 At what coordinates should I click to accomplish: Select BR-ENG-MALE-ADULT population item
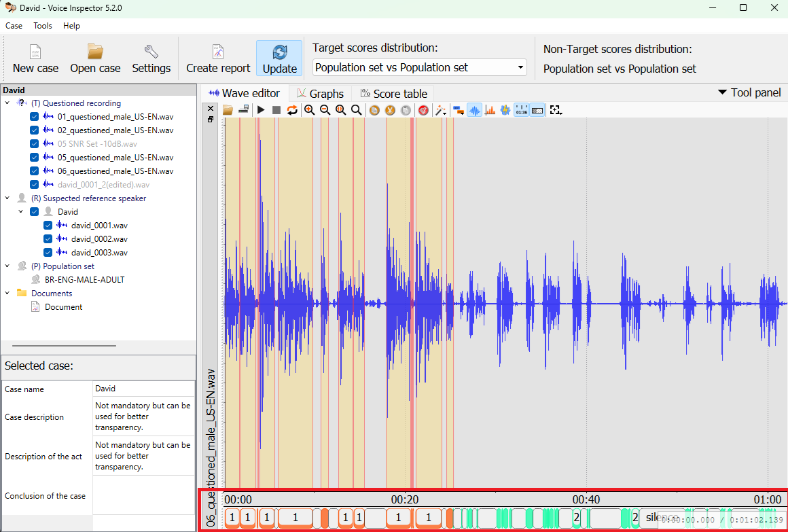click(84, 279)
